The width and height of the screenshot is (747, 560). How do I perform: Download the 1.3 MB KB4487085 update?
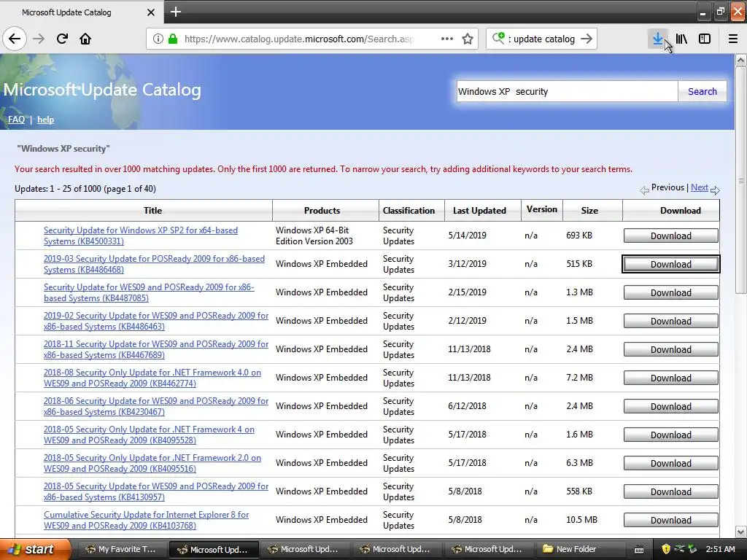[671, 292]
